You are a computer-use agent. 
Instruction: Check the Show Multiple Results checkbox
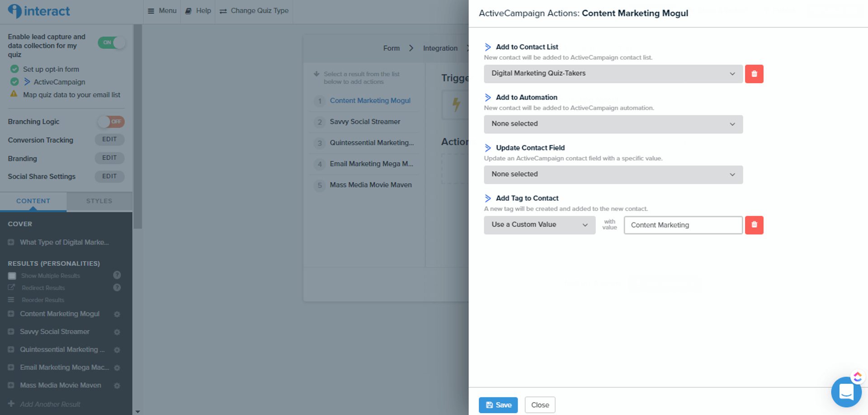coord(12,276)
